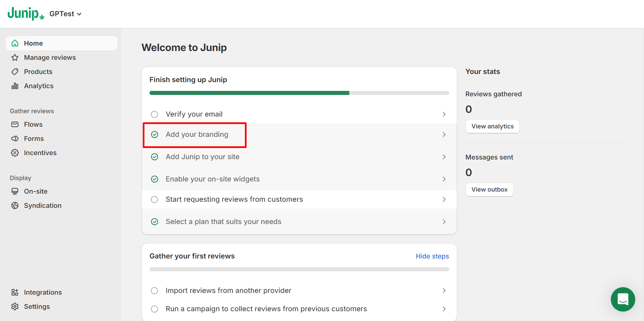Click the Products tag icon

coord(15,72)
